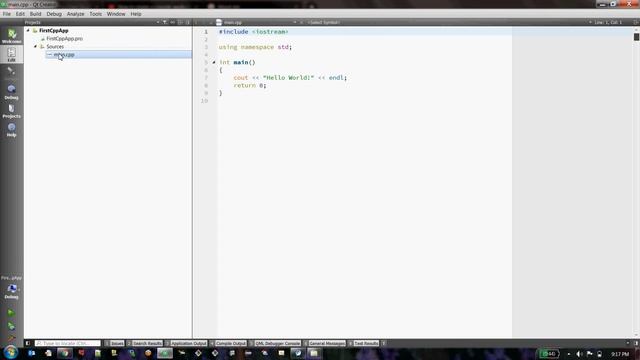The image size is (640, 360).
Task: Open the Build menu
Action: (x=36, y=14)
